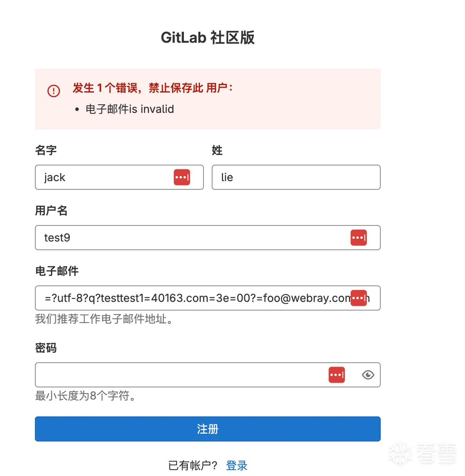Focus the 姓 input containing lie
Viewport: 465px width, 476px height.
coord(296,177)
